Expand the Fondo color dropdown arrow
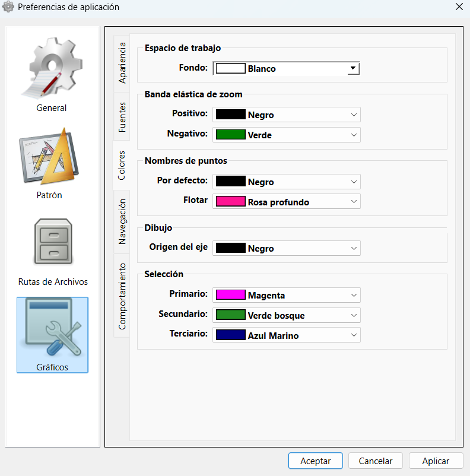Image resolution: width=470 pixels, height=476 pixels. [x=352, y=68]
